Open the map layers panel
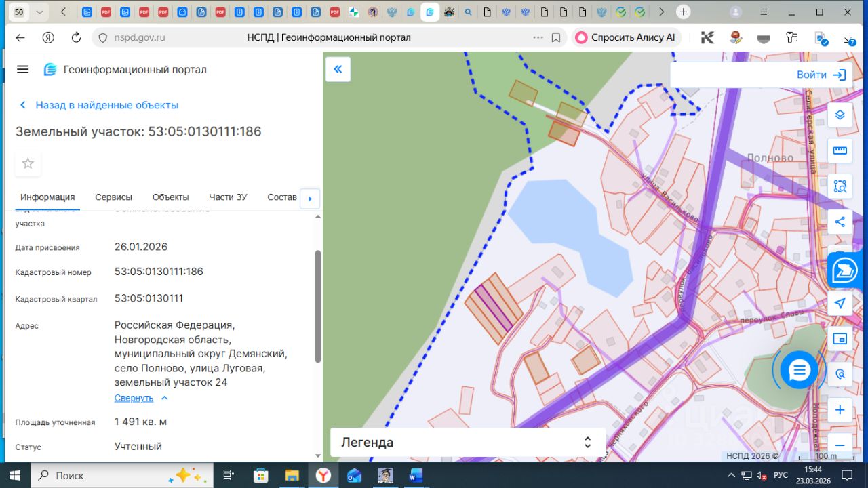The width and height of the screenshot is (868, 488). pos(840,115)
